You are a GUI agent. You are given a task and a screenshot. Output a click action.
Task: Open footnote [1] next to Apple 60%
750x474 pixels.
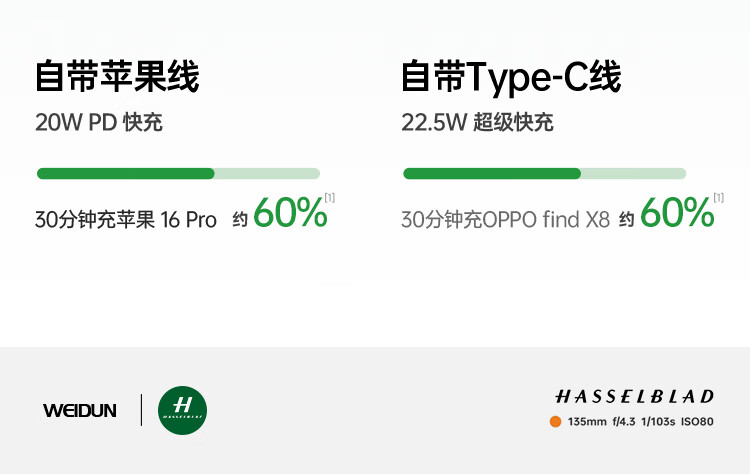pos(330,197)
